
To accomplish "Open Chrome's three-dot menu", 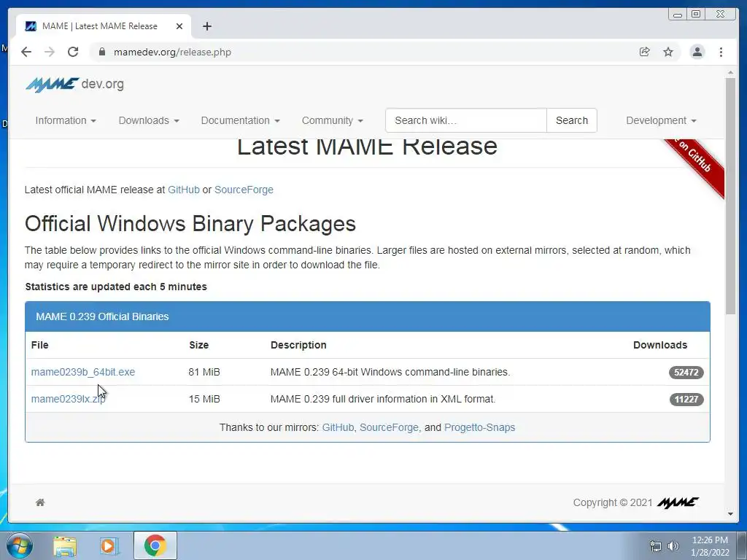I will click(721, 52).
